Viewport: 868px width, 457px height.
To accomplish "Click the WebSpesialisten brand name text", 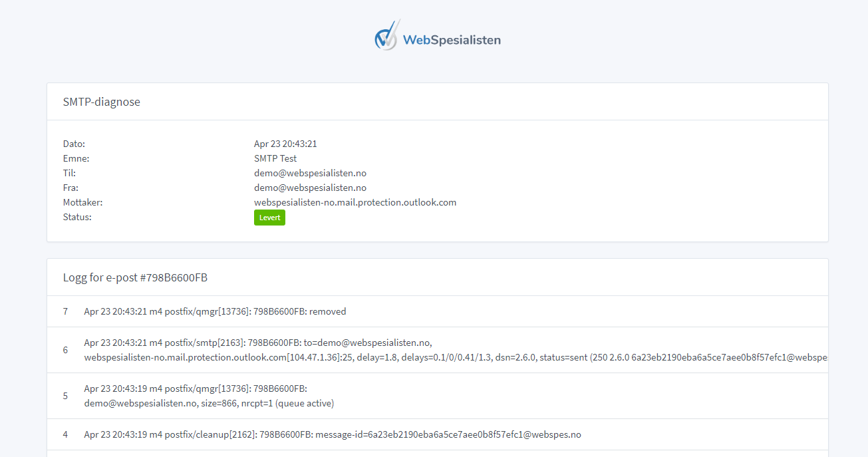I will (452, 40).
